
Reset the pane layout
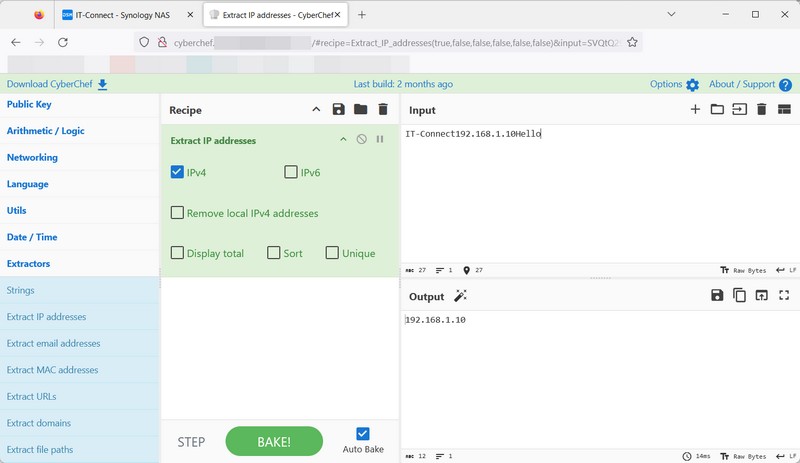coord(784,109)
